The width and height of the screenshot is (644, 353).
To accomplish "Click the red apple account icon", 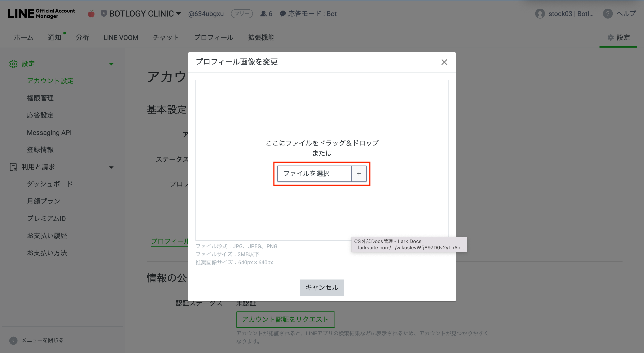I will pyautogui.click(x=91, y=13).
